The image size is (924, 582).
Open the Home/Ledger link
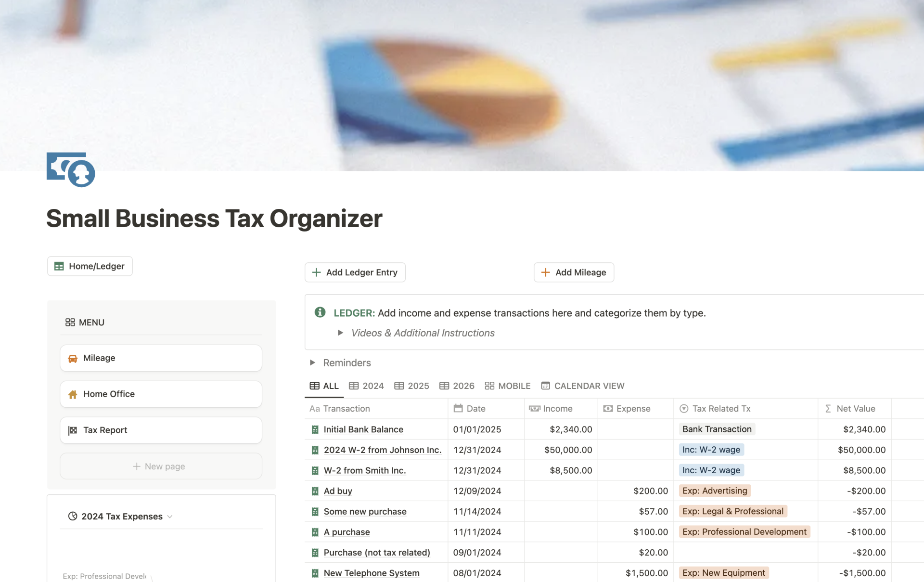[90, 266]
